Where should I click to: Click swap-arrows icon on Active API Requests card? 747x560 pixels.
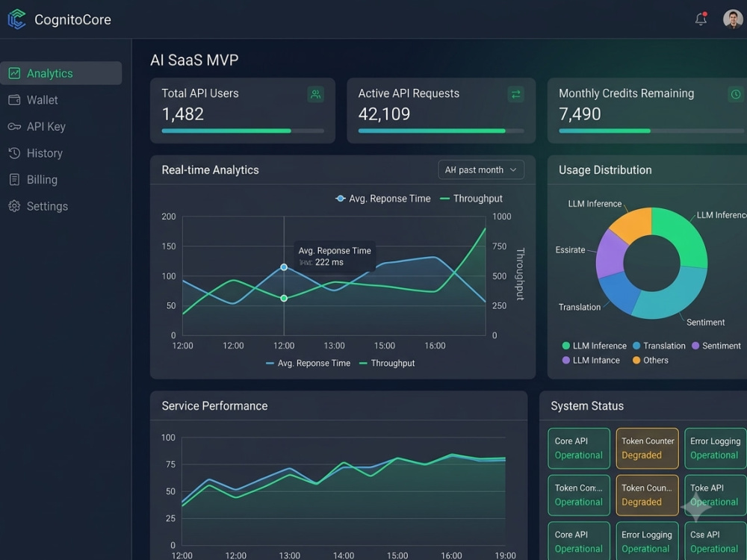516,94
